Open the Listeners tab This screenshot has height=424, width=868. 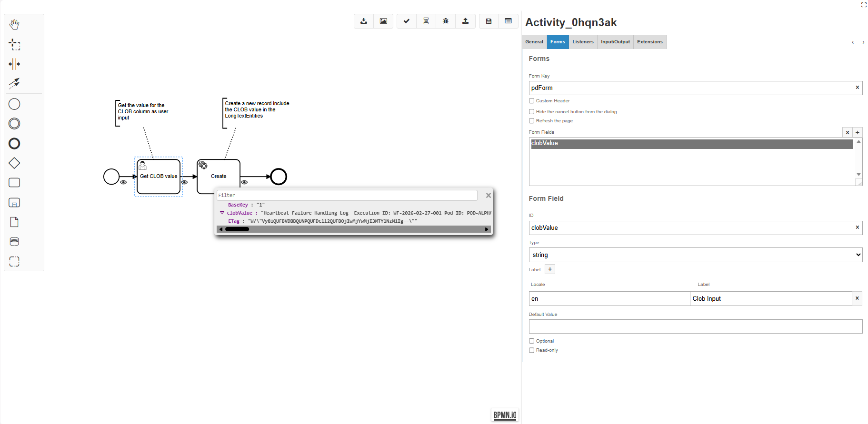click(583, 42)
